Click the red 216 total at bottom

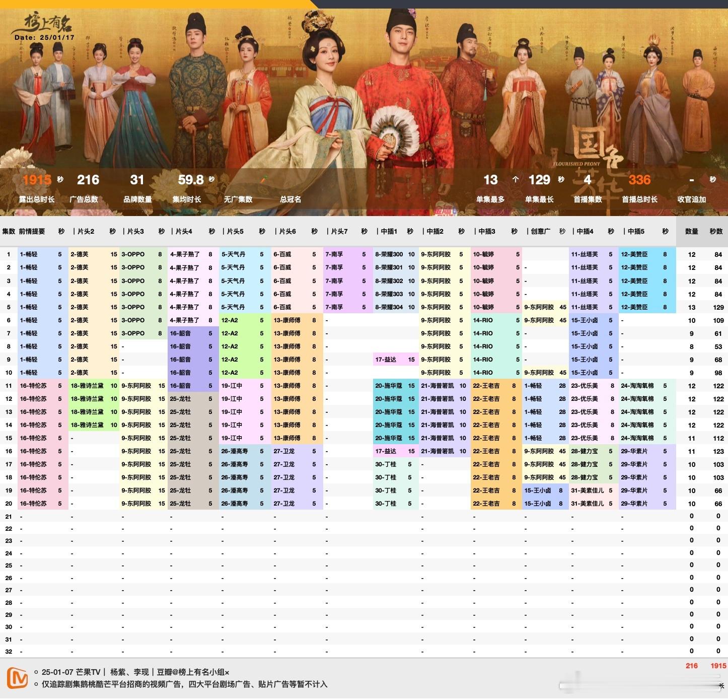click(x=692, y=666)
